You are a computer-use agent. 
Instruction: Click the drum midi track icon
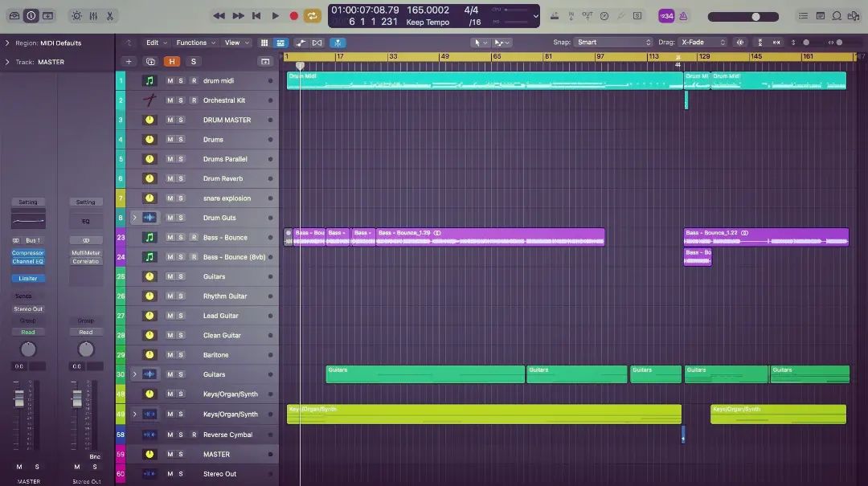click(149, 81)
